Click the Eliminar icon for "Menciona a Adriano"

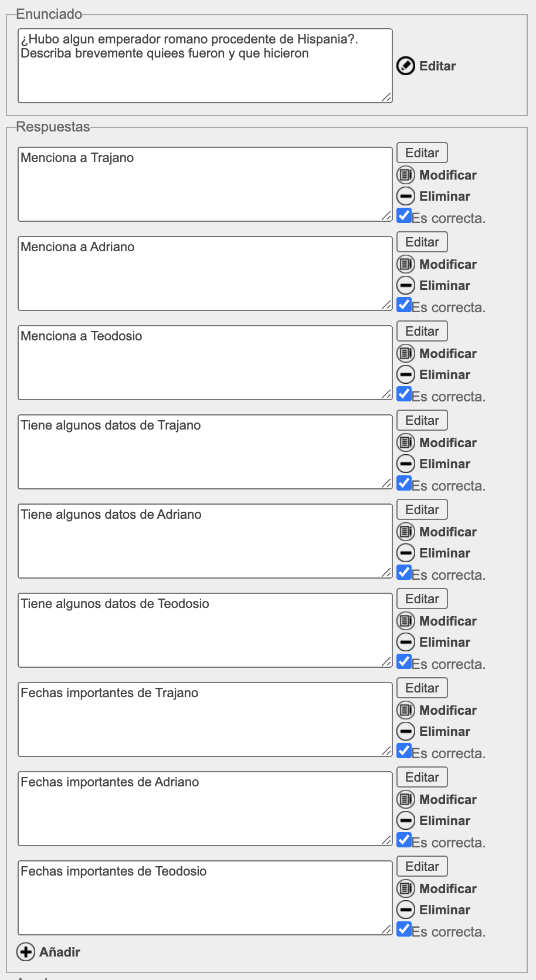405,285
